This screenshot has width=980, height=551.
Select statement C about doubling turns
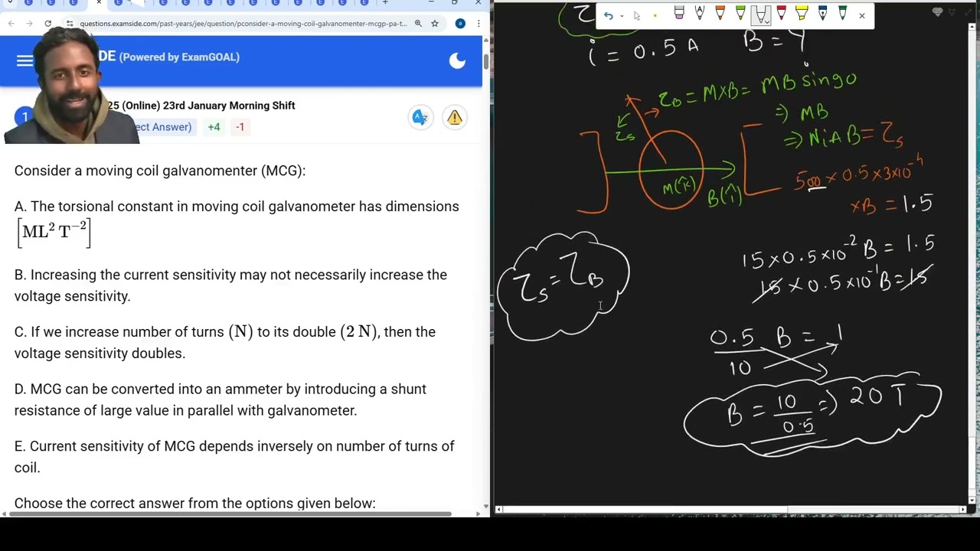pos(225,342)
